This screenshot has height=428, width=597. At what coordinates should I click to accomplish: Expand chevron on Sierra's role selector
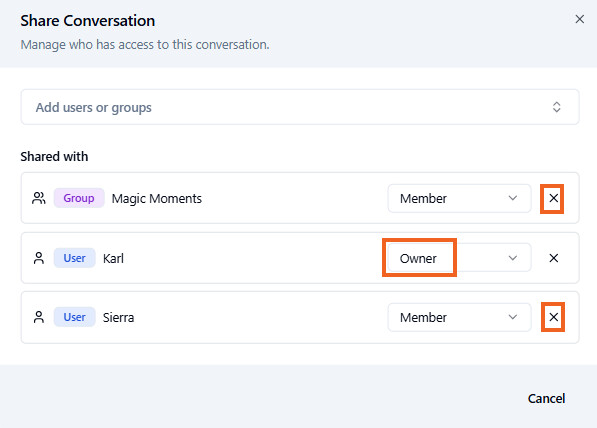click(x=512, y=317)
